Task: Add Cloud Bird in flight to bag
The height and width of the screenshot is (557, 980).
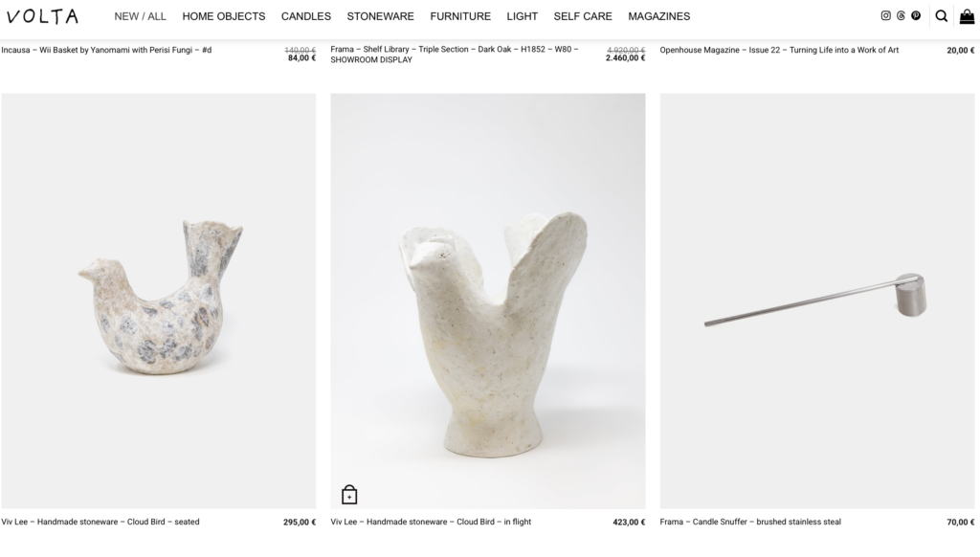Action: [349, 495]
